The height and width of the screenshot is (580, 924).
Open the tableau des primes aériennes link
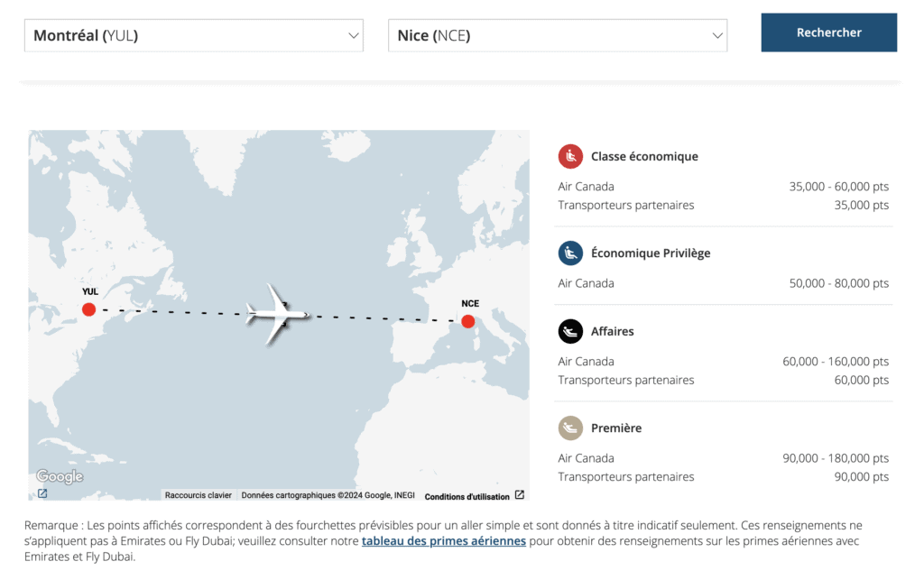click(x=443, y=541)
